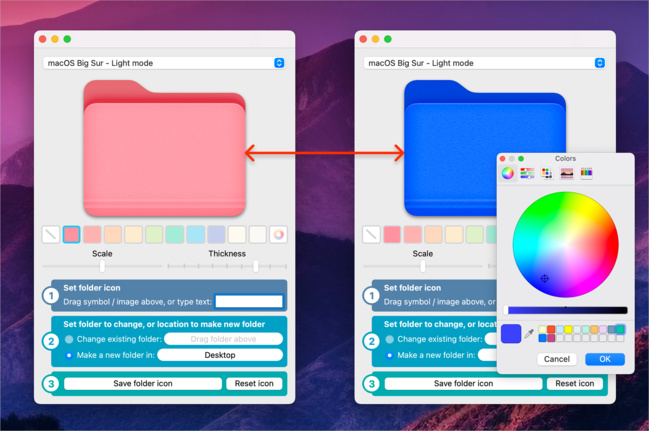Viewport: 649px width, 431px height.
Task: Open the color wheel tab in Colors panel
Action: click(x=508, y=173)
